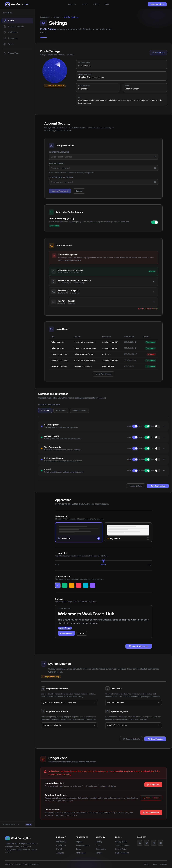The height and width of the screenshot is (868, 172).
Task: Click the Login History clock icon
Action: pyautogui.click(x=51, y=329)
